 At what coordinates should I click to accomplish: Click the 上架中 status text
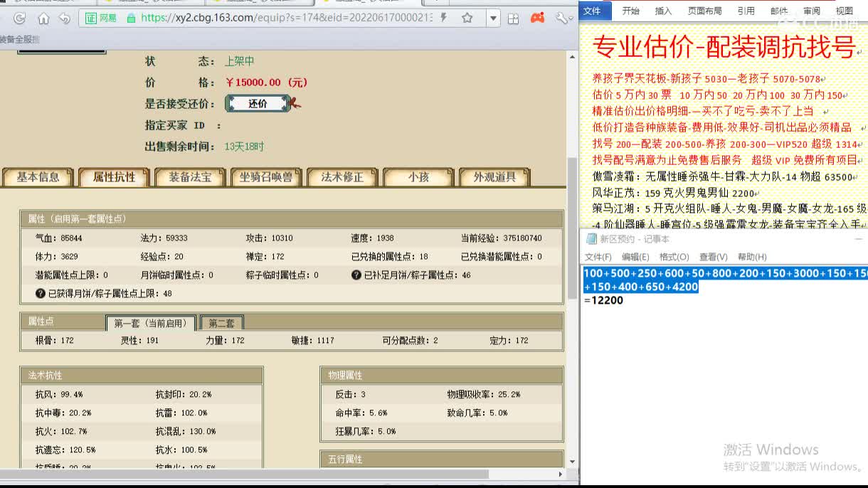click(x=240, y=62)
